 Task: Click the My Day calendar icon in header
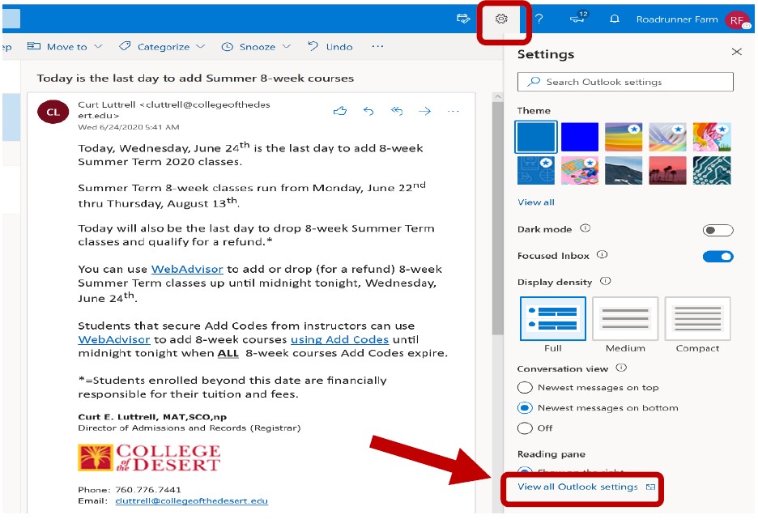tap(463, 19)
